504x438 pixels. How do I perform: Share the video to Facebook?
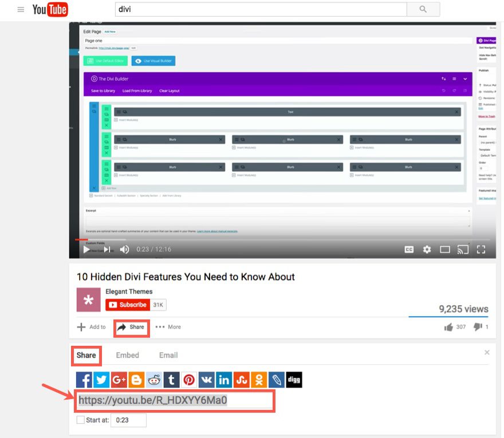pos(84,379)
